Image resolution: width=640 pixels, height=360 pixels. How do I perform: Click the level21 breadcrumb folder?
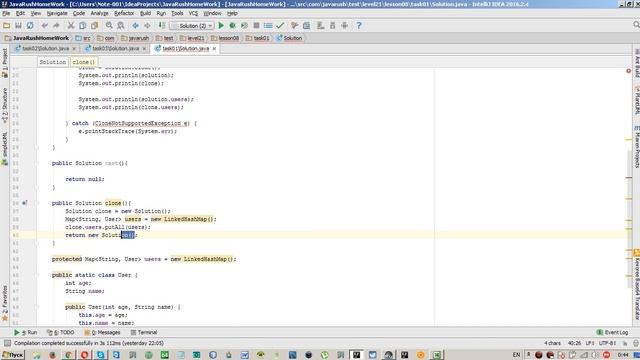click(193, 38)
